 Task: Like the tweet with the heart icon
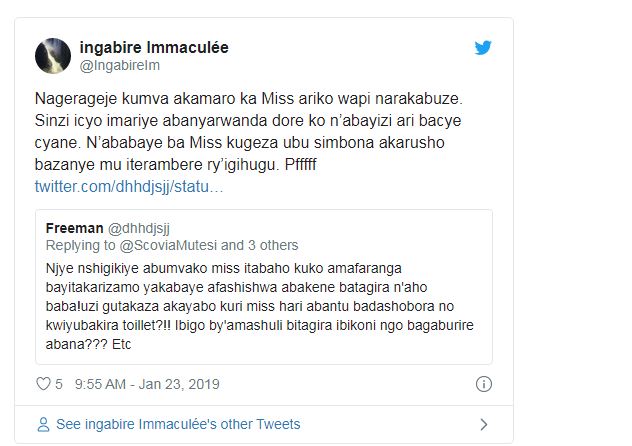(x=43, y=384)
